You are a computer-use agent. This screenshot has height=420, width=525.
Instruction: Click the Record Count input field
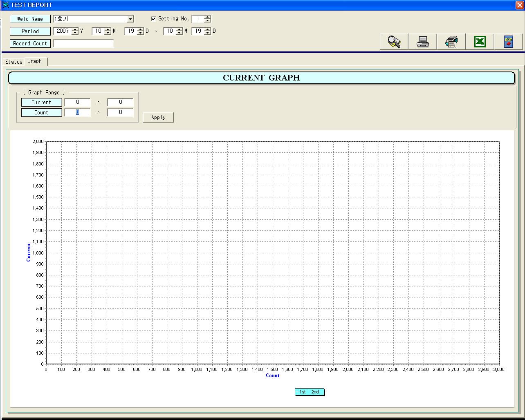tap(83, 43)
